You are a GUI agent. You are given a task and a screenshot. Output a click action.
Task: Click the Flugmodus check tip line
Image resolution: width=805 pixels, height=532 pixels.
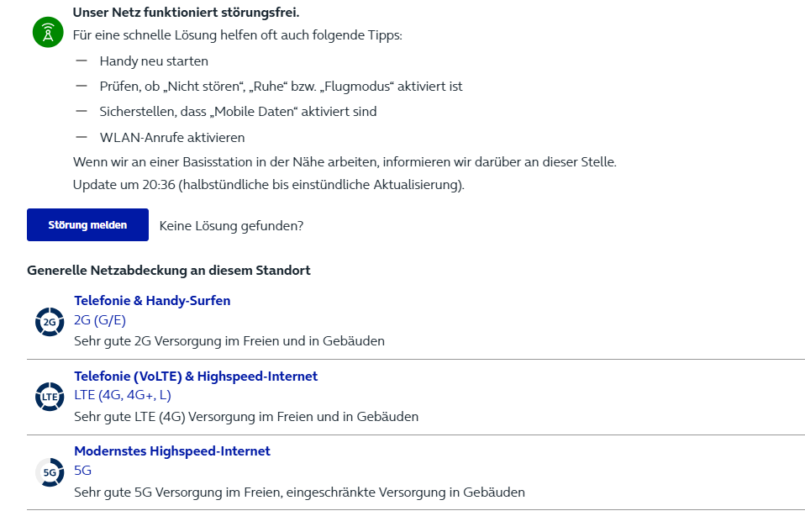point(281,87)
